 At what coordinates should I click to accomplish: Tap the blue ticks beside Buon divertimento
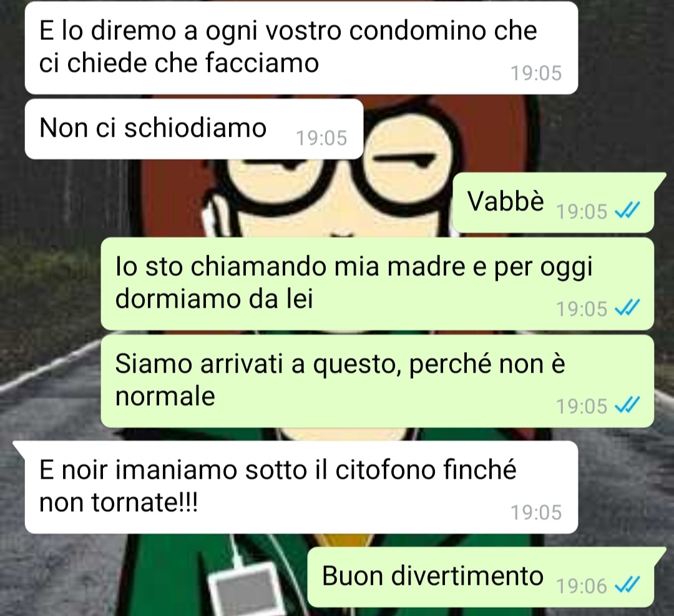pyautogui.click(x=628, y=585)
